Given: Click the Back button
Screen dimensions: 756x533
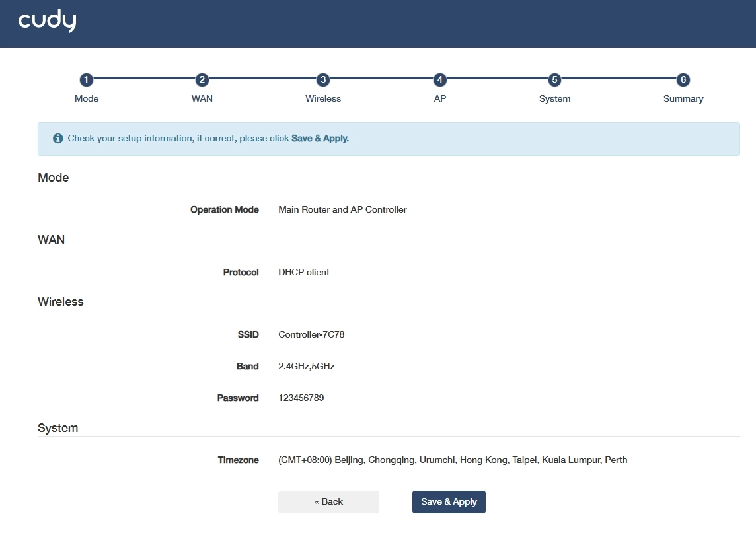Looking at the screenshot, I should 329,502.
